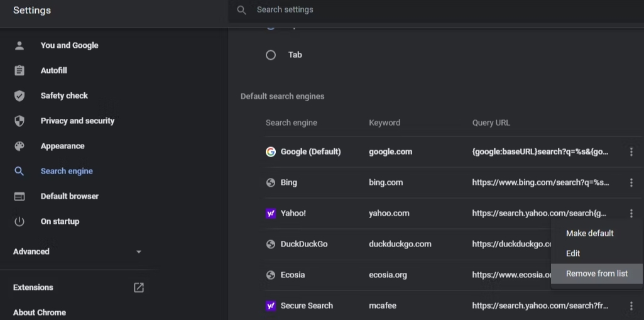This screenshot has height=320, width=644.
Task: Click the Secure Search entry name
Action: coord(307,306)
